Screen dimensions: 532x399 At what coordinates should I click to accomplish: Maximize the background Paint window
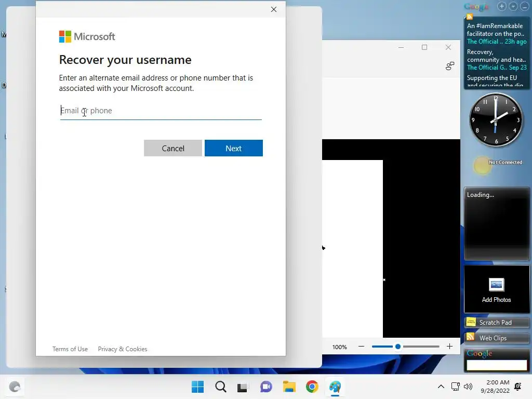424,47
